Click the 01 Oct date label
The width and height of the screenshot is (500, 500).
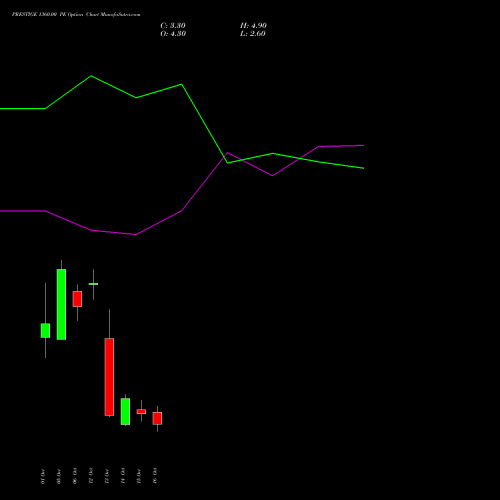tap(43, 476)
